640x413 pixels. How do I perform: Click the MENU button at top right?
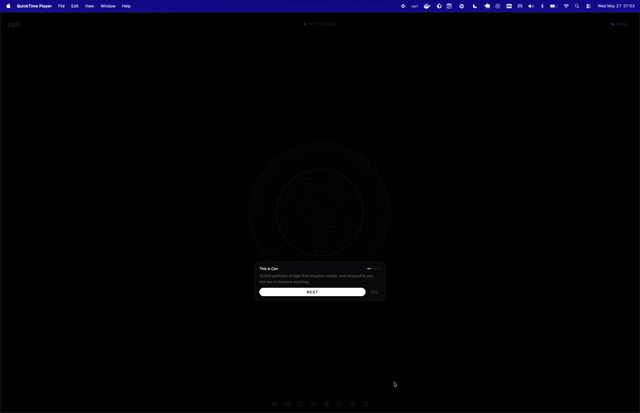coord(620,24)
